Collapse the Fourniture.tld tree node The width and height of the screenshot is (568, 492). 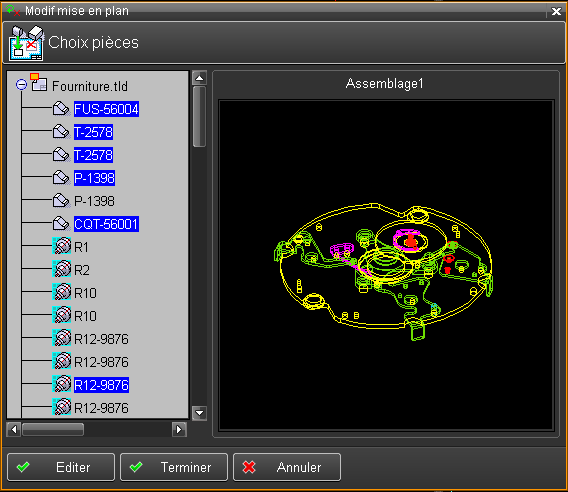pos(21,85)
